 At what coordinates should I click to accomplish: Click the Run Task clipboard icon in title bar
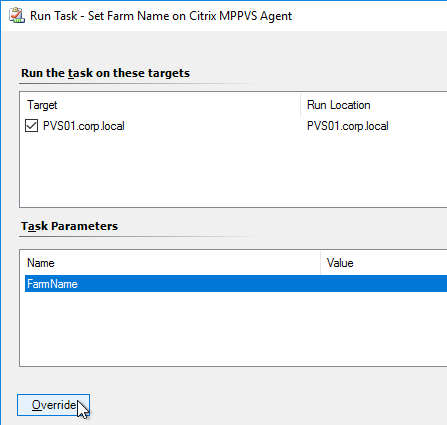[x=17, y=16]
